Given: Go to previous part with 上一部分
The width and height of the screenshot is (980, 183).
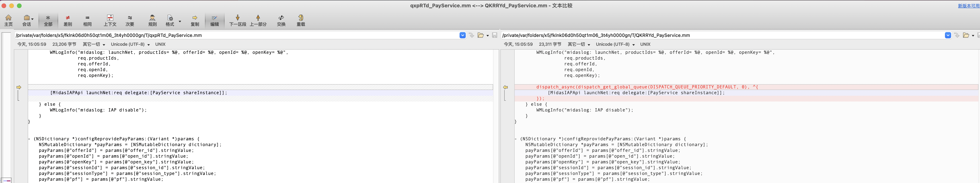Looking at the screenshot, I should point(258,21).
